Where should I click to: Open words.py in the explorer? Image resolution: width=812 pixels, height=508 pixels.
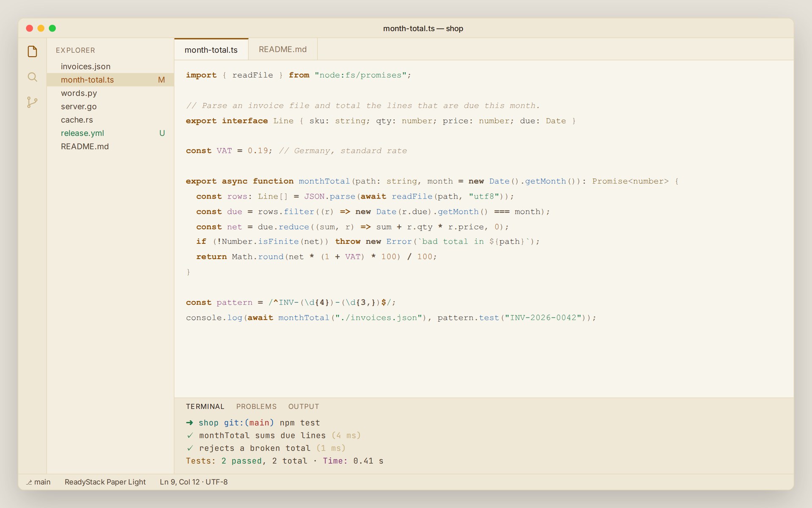coord(110,93)
